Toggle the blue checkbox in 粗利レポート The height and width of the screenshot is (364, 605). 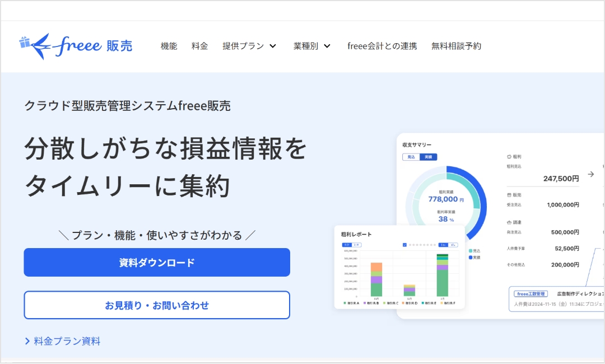click(405, 245)
